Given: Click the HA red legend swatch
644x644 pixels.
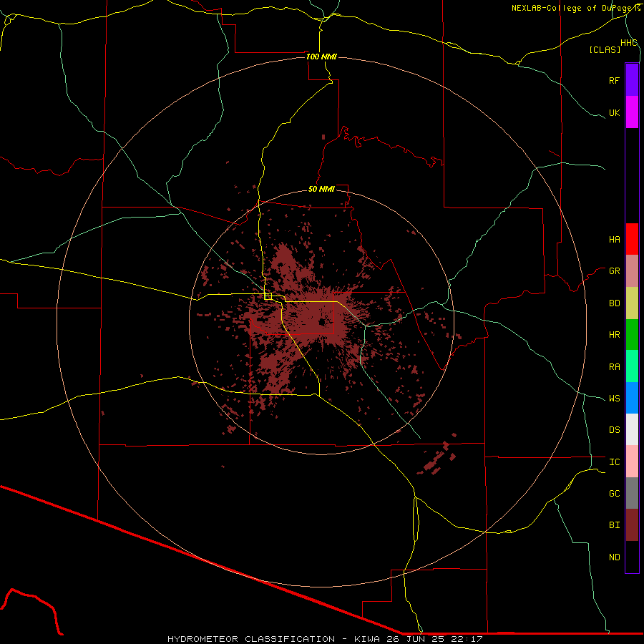Looking at the screenshot, I should click(x=632, y=239).
